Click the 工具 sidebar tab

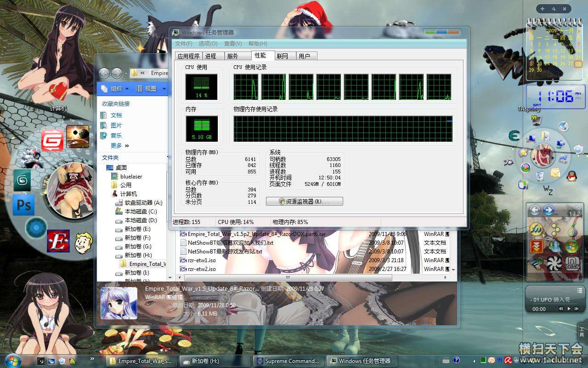[582, 332]
